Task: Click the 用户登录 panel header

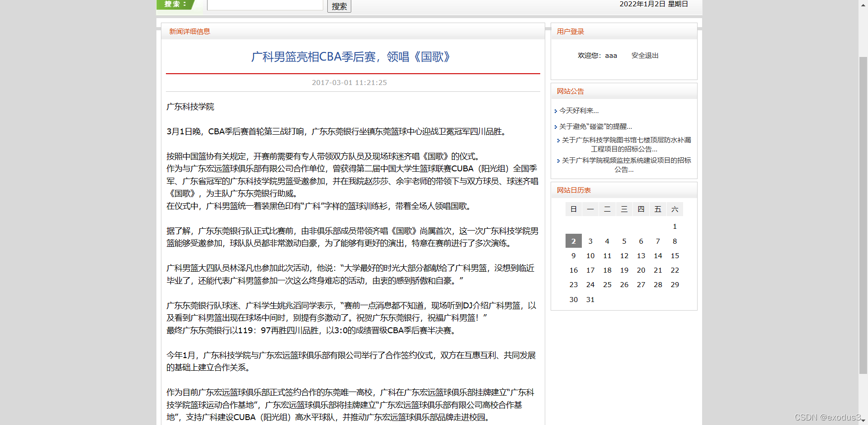Action: pyautogui.click(x=570, y=32)
